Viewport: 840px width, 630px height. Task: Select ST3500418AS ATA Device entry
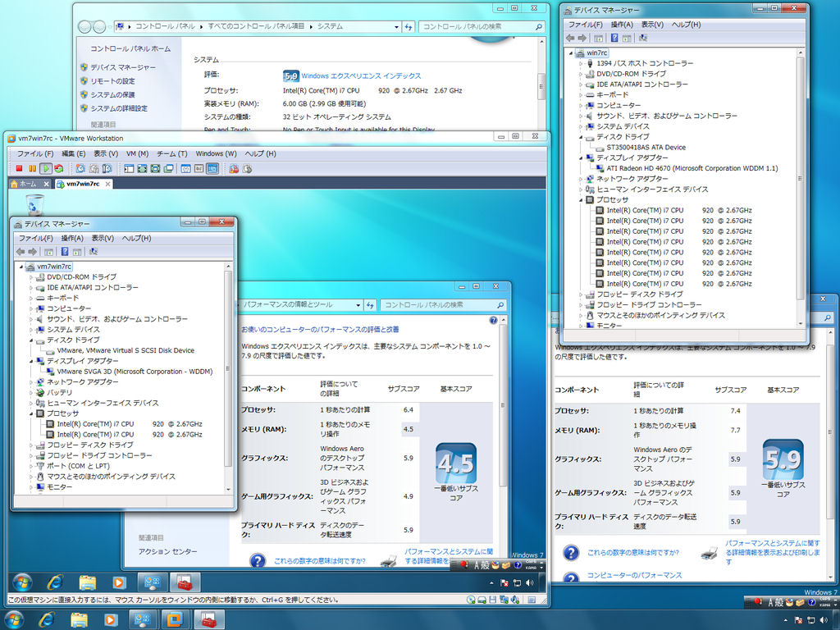click(x=646, y=148)
